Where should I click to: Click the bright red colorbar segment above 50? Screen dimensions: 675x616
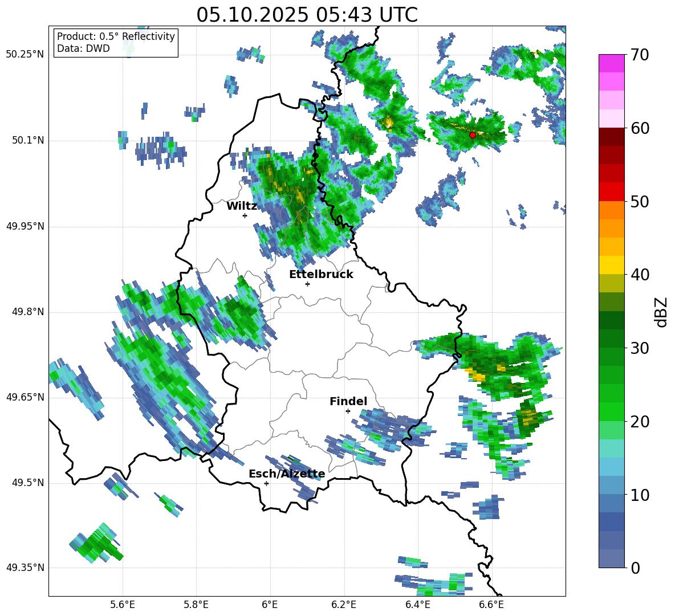coord(611,192)
